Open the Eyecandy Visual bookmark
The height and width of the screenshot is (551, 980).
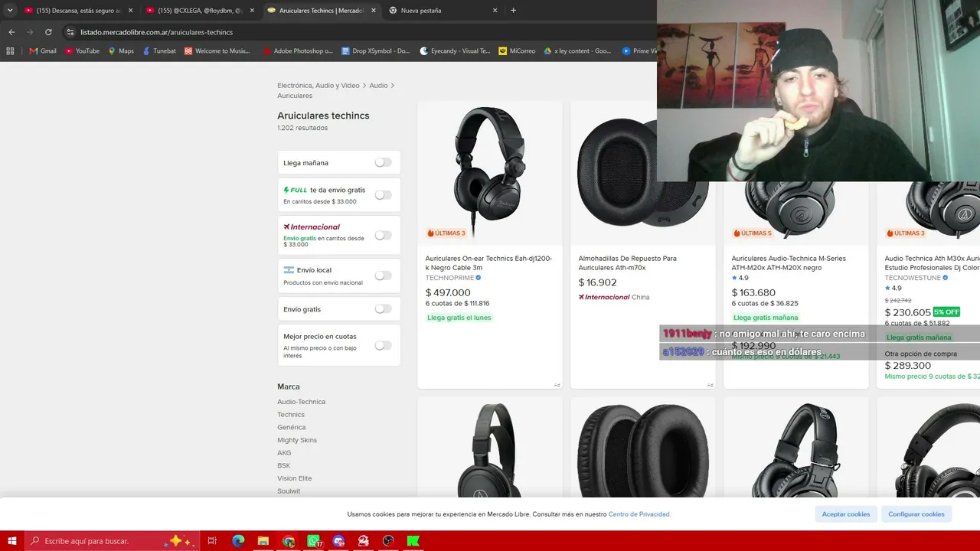(x=455, y=51)
